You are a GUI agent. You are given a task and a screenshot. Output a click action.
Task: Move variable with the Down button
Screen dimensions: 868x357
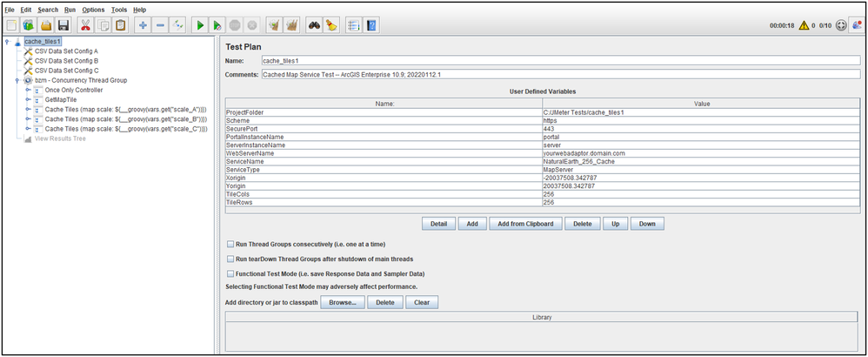pyautogui.click(x=647, y=224)
